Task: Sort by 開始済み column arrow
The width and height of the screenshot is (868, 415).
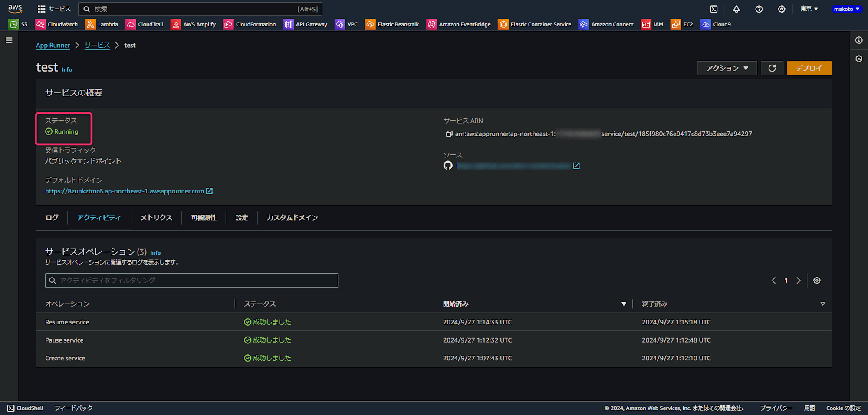Action: coord(624,304)
